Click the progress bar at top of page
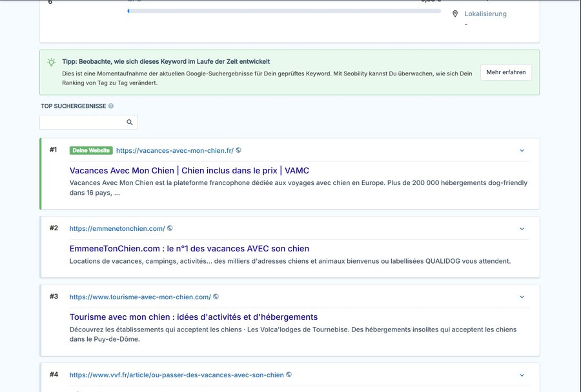 284,11
